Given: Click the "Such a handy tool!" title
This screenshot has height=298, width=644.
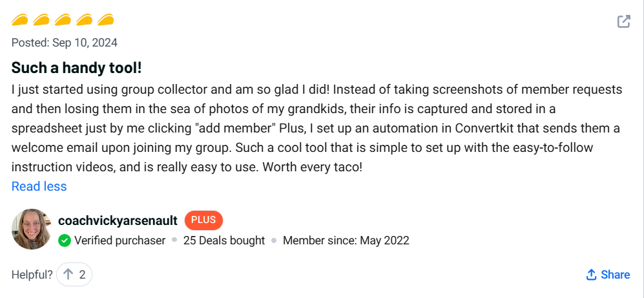Looking at the screenshot, I should tap(76, 67).
